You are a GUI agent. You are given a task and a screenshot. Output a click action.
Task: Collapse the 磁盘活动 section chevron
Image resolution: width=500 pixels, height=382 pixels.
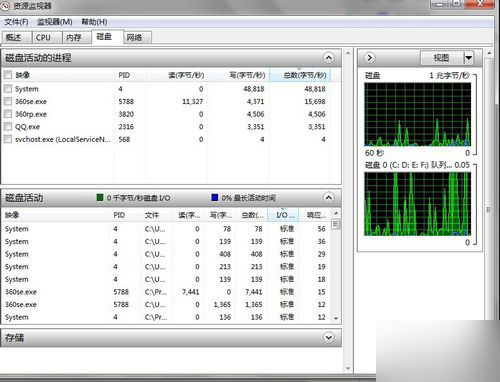329,198
